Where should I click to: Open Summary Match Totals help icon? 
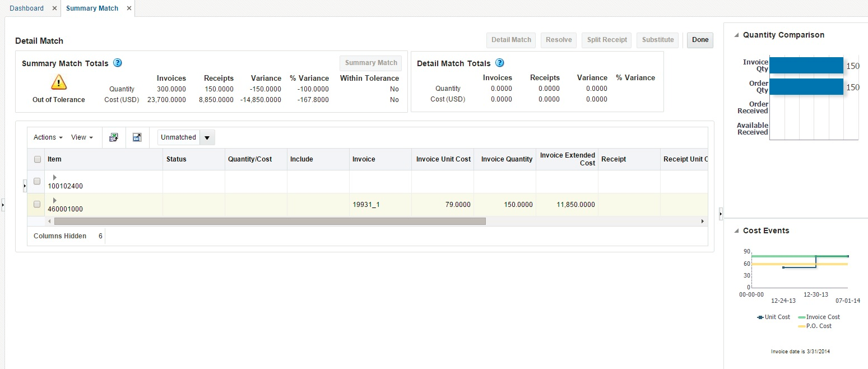[x=118, y=63]
